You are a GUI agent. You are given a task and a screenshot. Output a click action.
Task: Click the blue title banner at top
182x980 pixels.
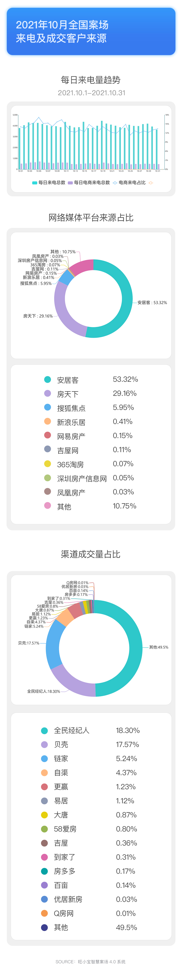[91, 32]
